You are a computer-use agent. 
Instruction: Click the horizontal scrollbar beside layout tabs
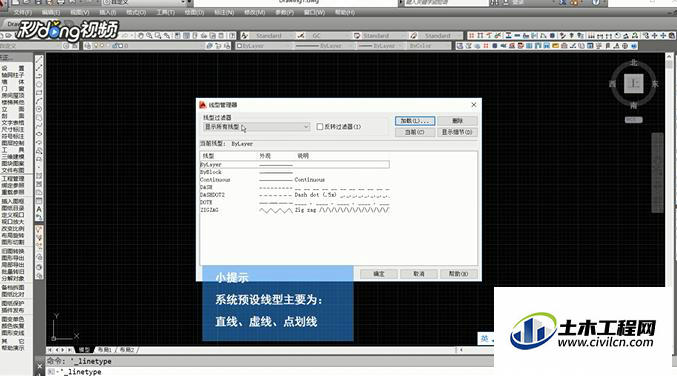click(x=475, y=350)
